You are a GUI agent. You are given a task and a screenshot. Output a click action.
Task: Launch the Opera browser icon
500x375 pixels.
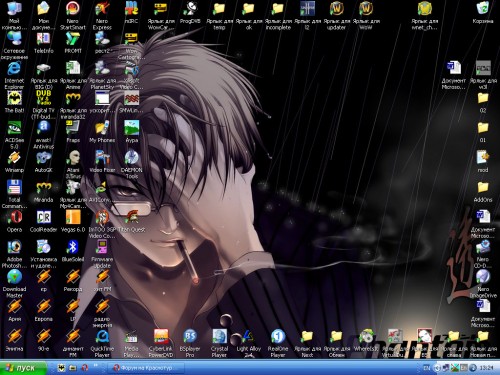14,218
